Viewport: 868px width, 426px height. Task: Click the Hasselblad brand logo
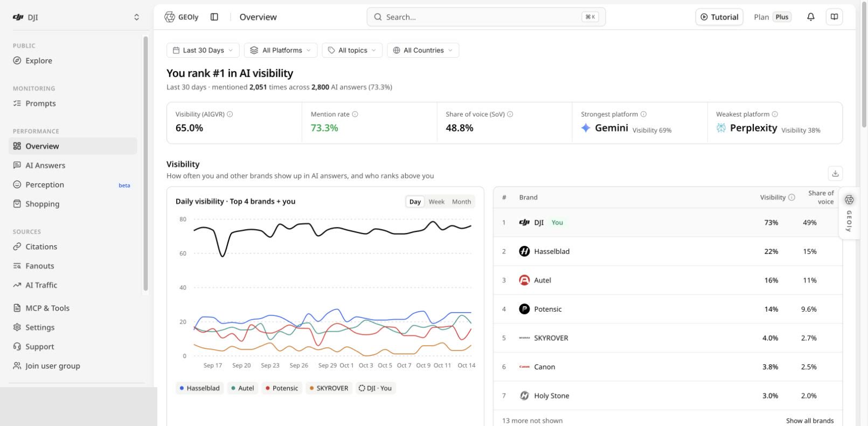click(524, 251)
